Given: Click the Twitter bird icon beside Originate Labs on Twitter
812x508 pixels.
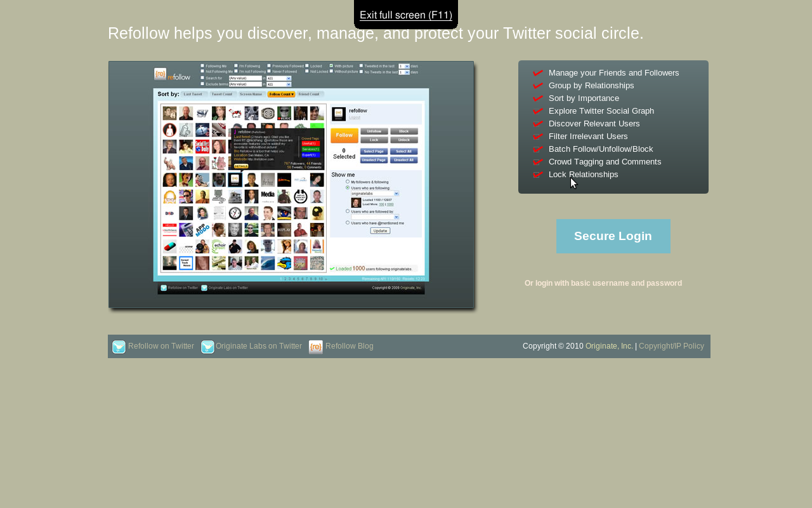Looking at the screenshot, I should (x=207, y=347).
